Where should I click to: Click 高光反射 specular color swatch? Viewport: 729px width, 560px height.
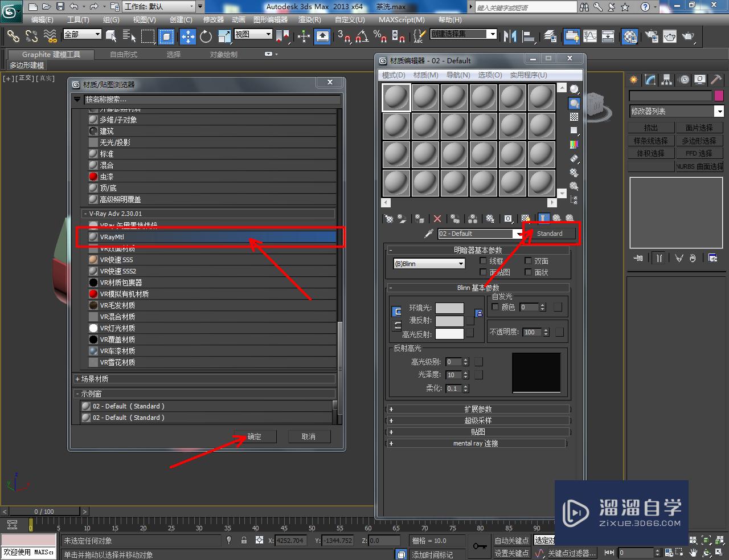click(450, 334)
